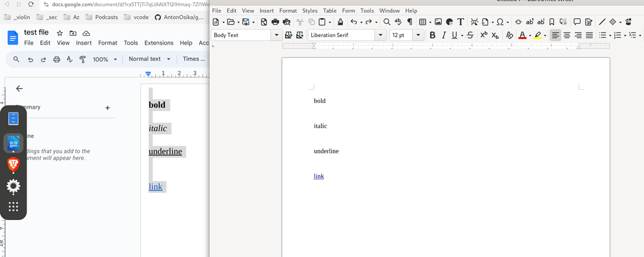The width and height of the screenshot is (644, 257).
Task: Expand font color dropdown arrow in Writer
Action: [x=530, y=35]
